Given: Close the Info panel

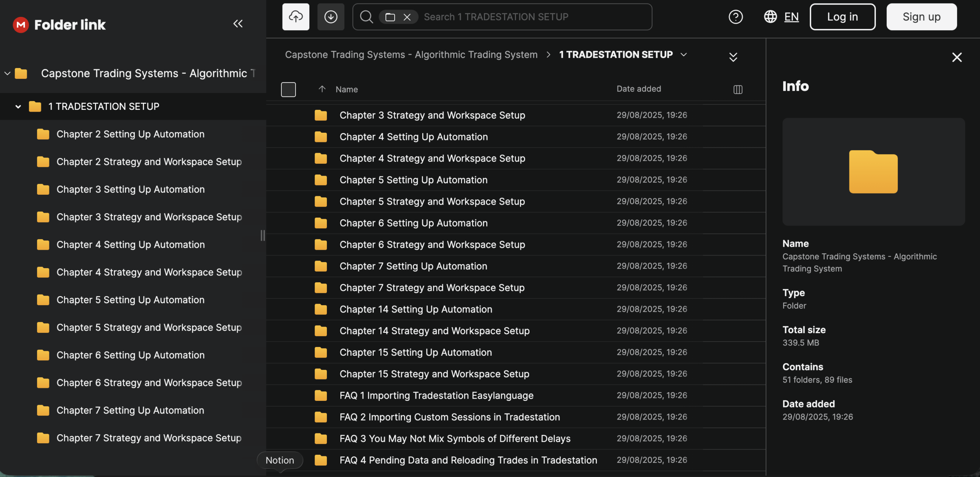Looking at the screenshot, I should (x=957, y=57).
